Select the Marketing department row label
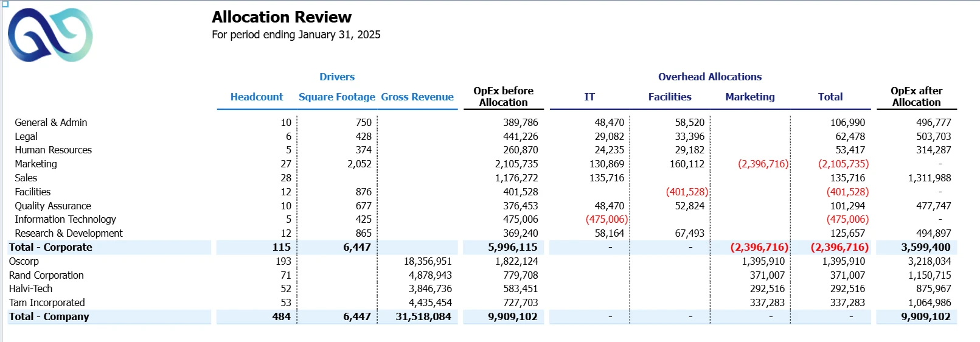980x342 pixels. pyautogui.click(x=36, y=164)
